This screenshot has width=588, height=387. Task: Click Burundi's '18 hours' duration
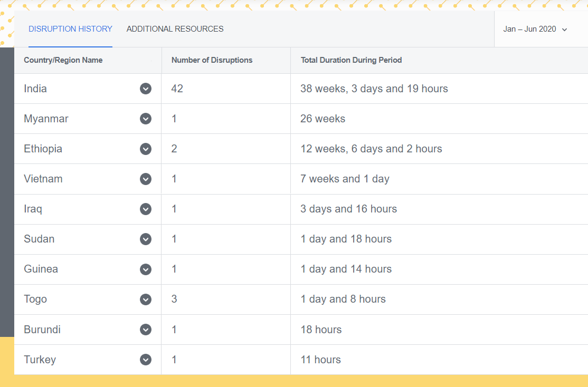pyautogui.click(x=321, y=330)
